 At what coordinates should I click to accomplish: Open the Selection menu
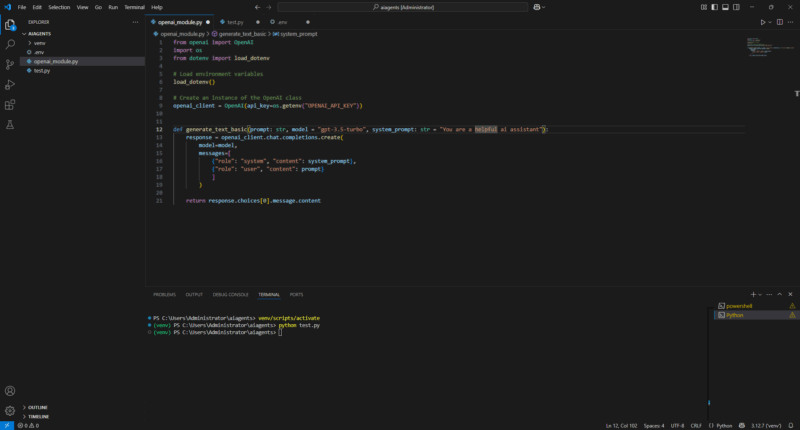[x=59, y=7]
